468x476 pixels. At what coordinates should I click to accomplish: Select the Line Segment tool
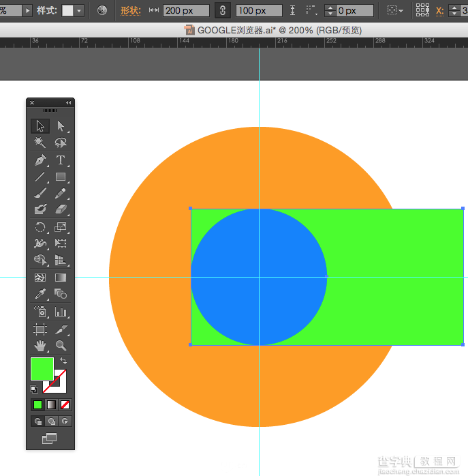(x=40, y=177)
